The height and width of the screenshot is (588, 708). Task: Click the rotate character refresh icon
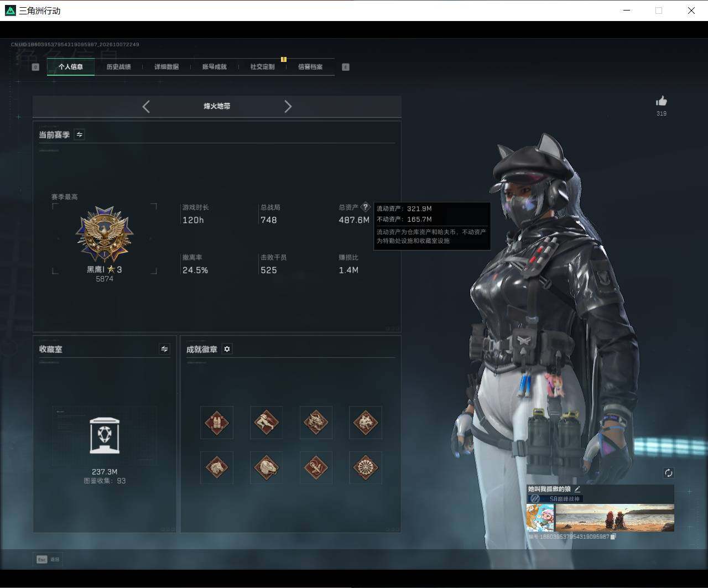click(668, 473)
